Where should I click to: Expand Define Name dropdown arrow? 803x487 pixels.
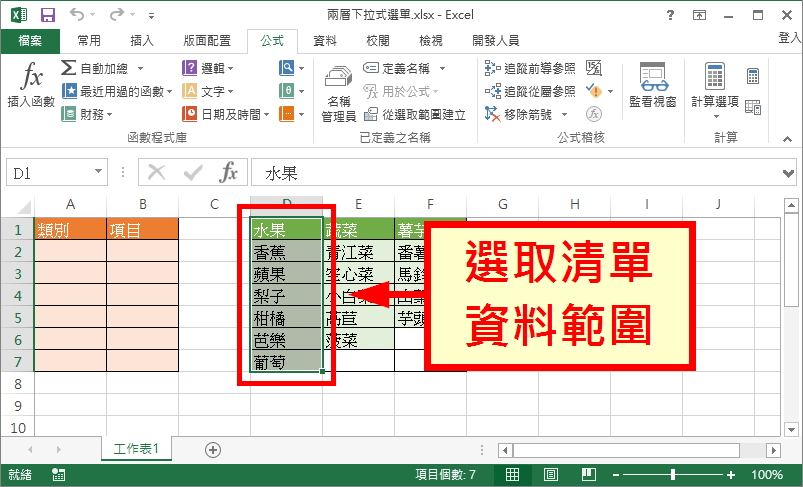tap(442, 68)
